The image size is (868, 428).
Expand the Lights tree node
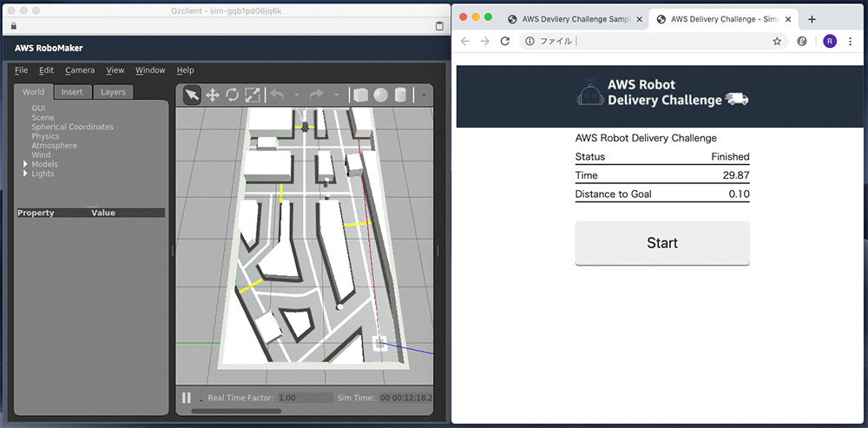click(25, 174)
